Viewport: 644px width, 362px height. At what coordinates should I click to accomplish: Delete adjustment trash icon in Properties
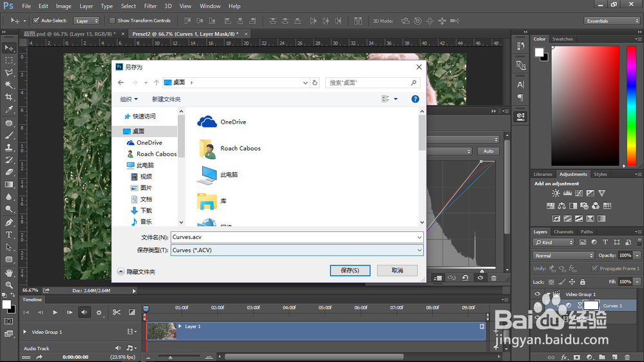click(x=494, y=278)
